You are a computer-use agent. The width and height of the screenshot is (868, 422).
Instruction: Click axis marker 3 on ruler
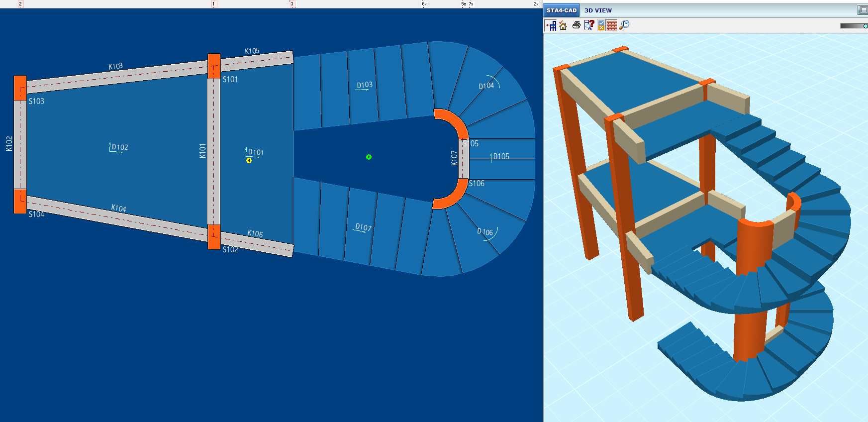(292, 4)
